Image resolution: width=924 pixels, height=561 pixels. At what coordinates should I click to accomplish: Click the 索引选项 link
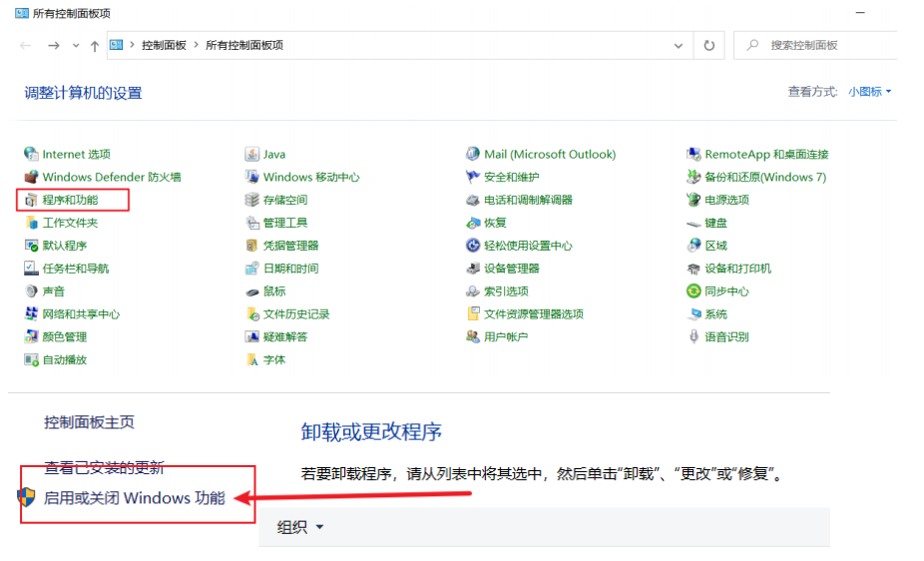click(506, 291)
